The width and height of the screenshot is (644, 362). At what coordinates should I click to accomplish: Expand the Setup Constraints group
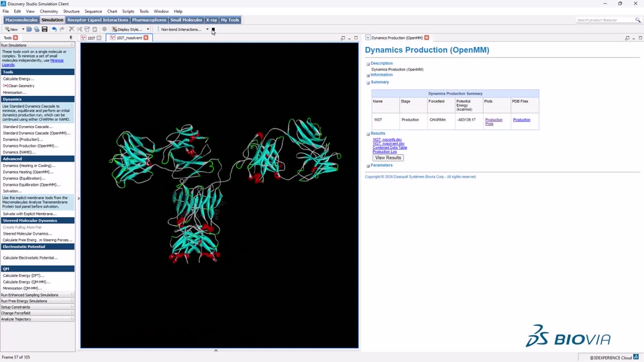(x=38, y=307)
